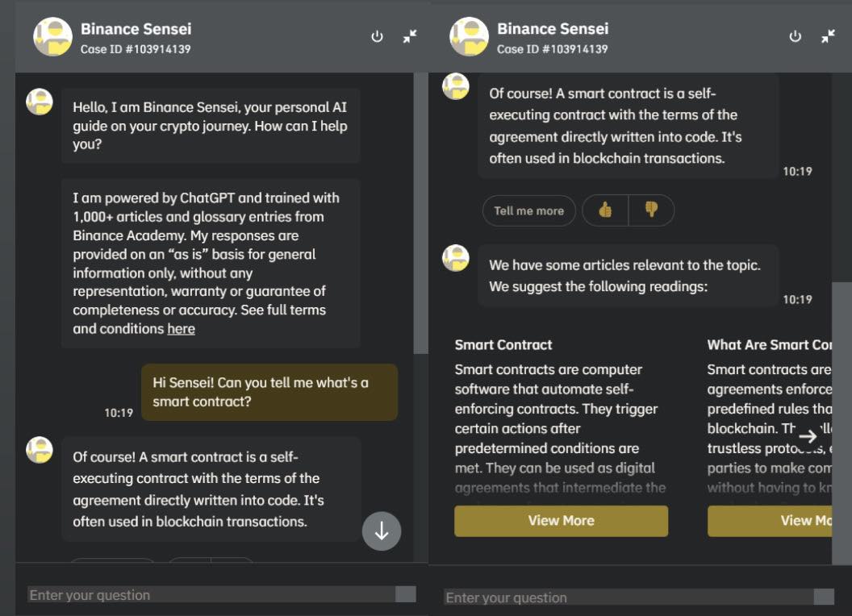Click View More under Smart Contract article
Image resolution: width=852 pixels, height=616 pixels.
pos(562,521)
